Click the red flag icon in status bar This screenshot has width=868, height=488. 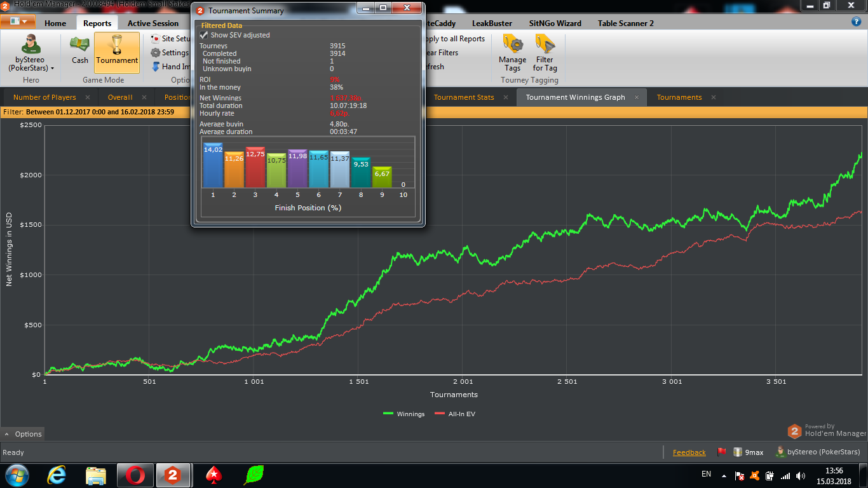(721, 452)
